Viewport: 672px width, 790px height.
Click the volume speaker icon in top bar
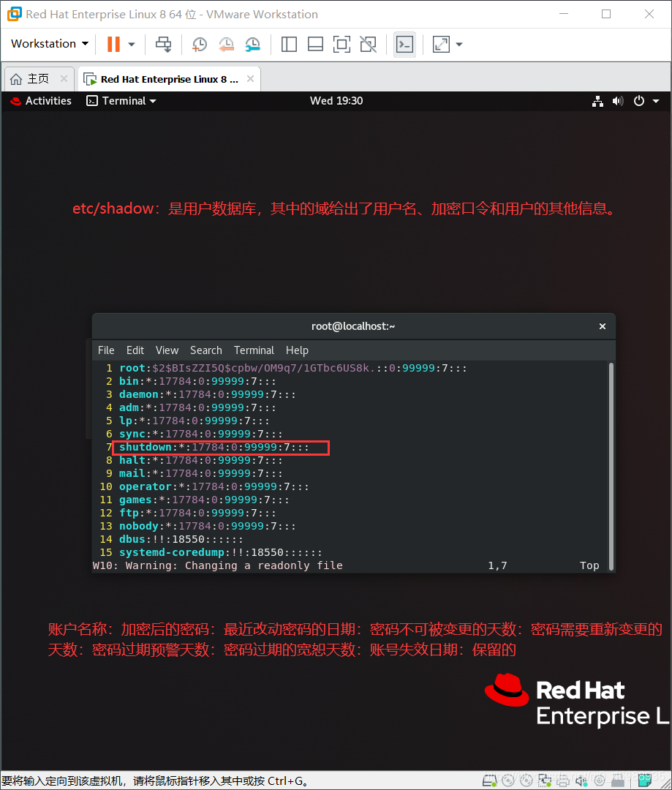618,101
